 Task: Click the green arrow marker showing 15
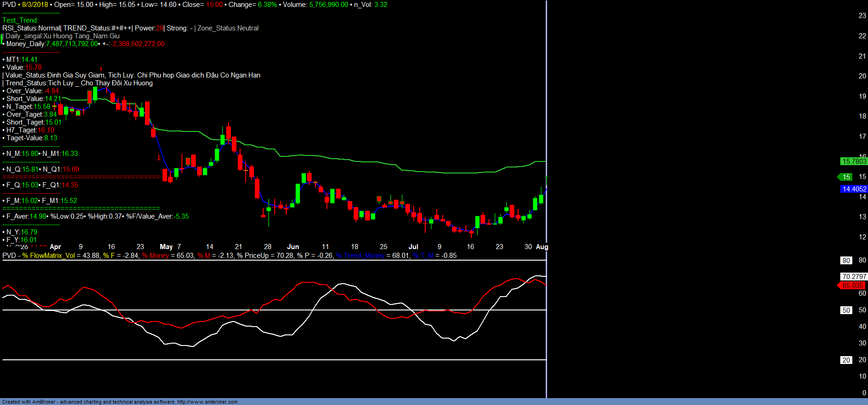coord(845,177)
